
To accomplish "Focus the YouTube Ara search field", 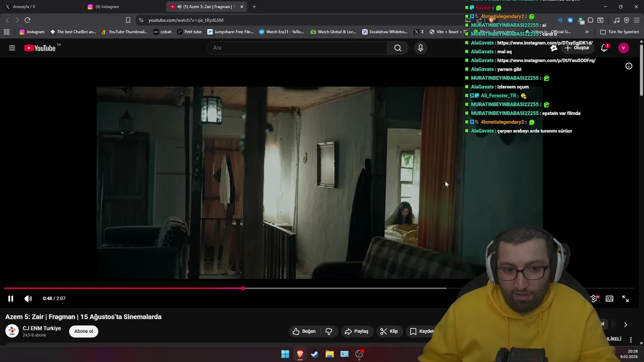I will tap(297, 48).
